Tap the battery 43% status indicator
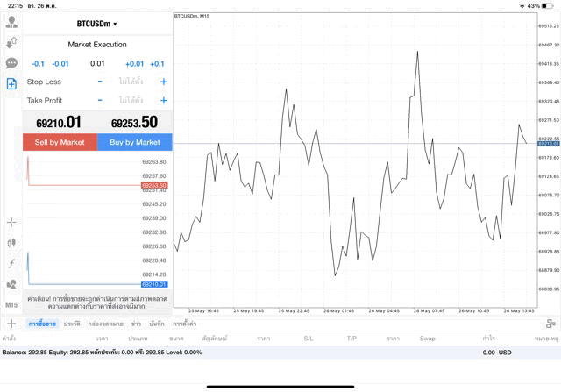This screenshot has height=392, width=561. 540,6
